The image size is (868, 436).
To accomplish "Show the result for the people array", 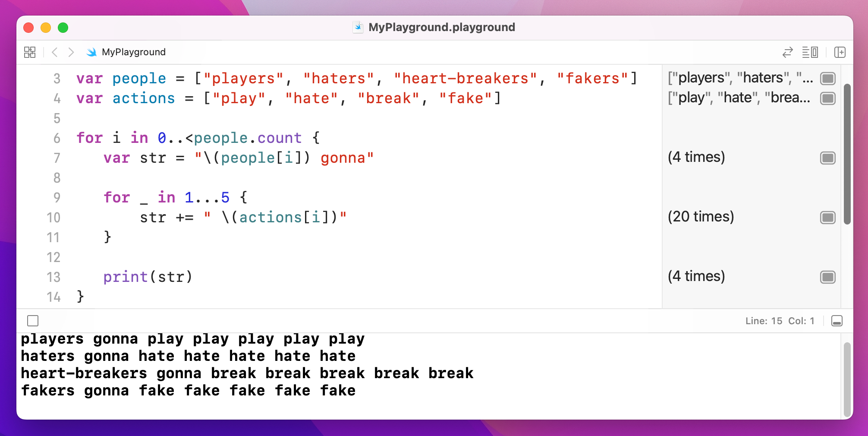I will 828,79.
